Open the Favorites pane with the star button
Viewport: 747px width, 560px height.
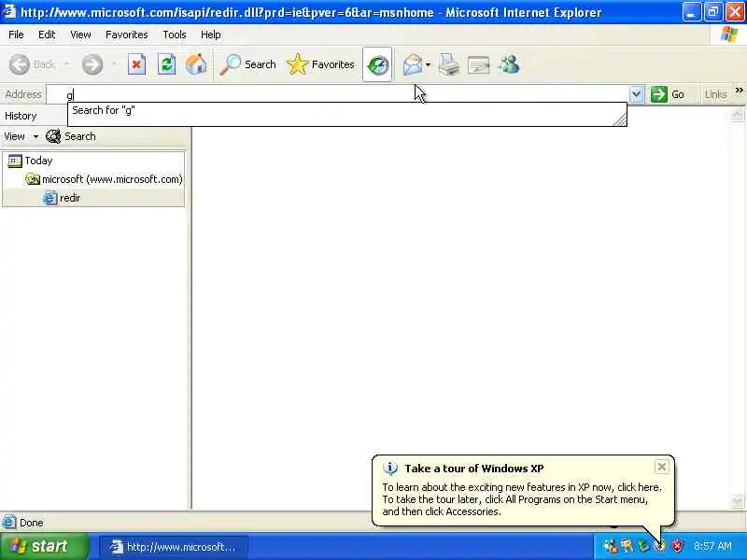tap(320, 64)
